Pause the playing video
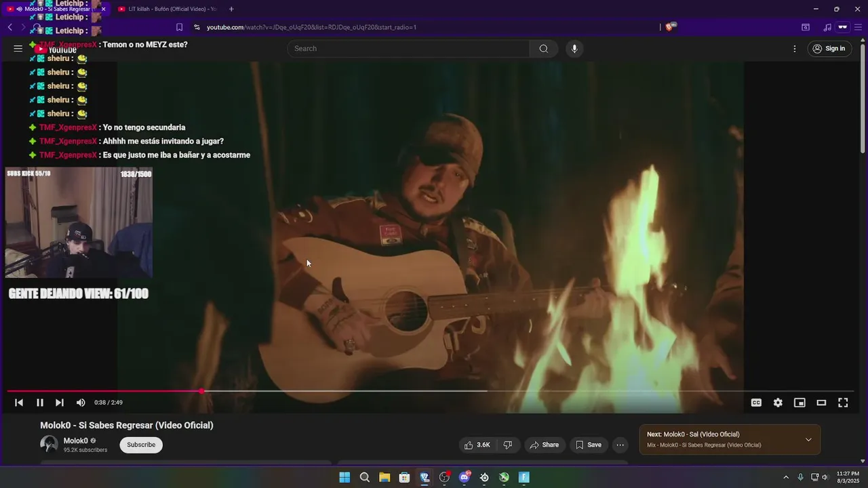Viewport: 868px width, 488px height. (x=40, y=403)
